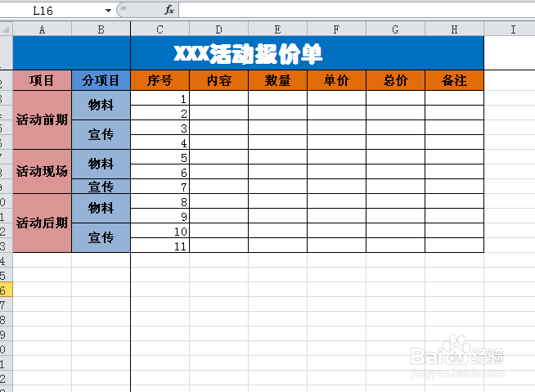Click the 项目 header cell
This screenshot has height=392, width=535.
[43, 80]
